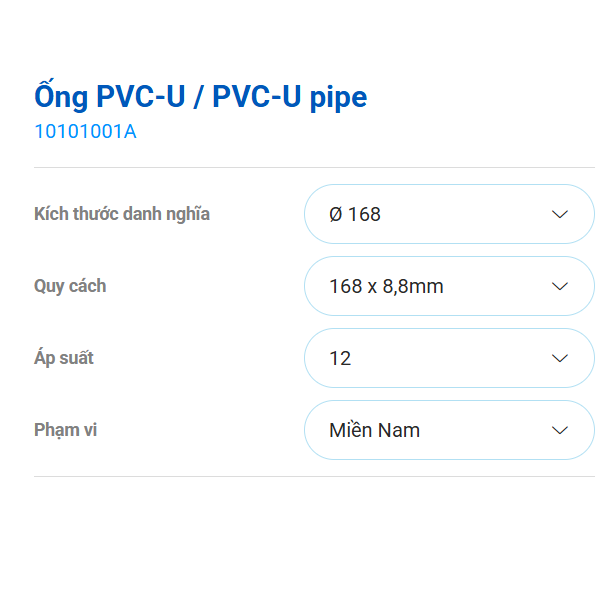This screenshot has width=600, height=600.
Task: Click the chevron arrow beside Miền Nam
Action: pyautogui.click(x=560, y=430)
